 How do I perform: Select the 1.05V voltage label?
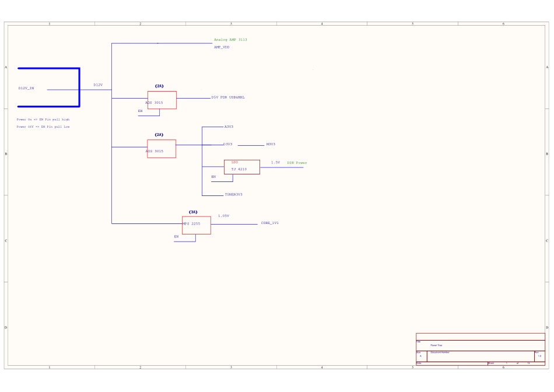pyautogui.click(x=223, y=216)
